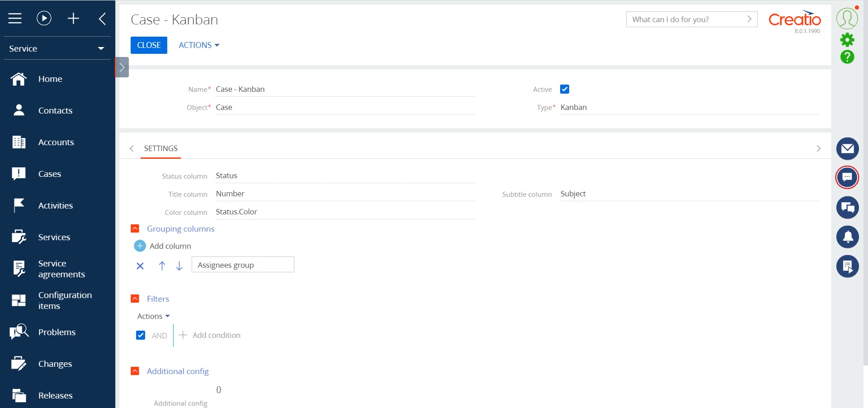Select the SETTINGS tab

[160, 148]
